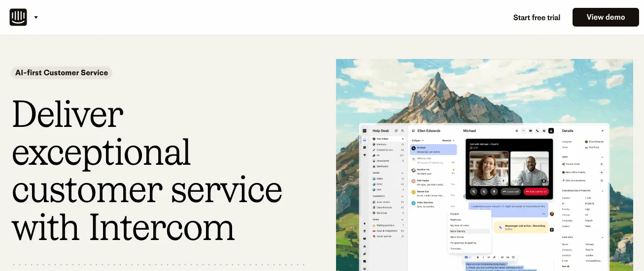The image size is (644, 271).
Task: Open the Social queries view
Action: click(388, 236)
